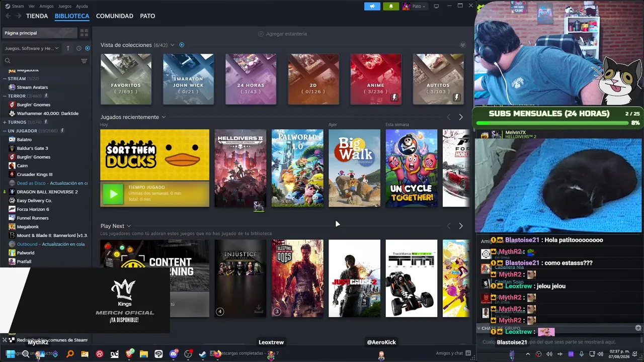The height and width of the screenshot is (362, 644).
Task: Click Agregar estantería
Action: pos(282,34)
